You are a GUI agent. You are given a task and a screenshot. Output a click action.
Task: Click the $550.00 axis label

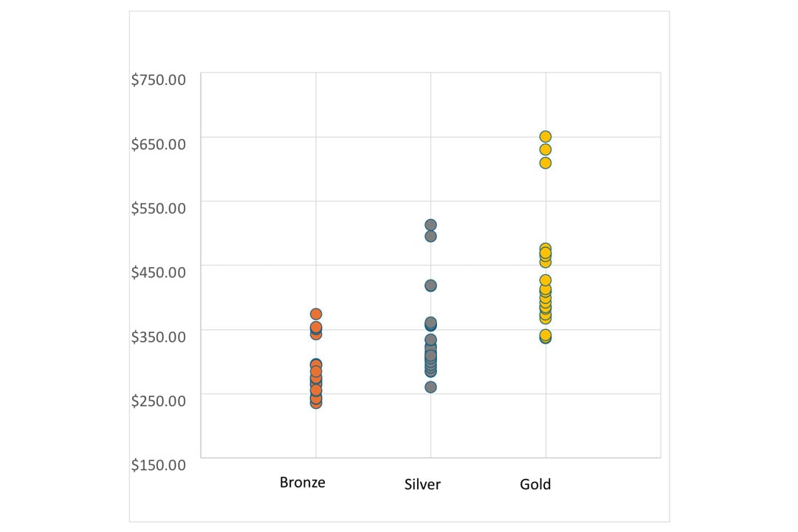point(158,208)
